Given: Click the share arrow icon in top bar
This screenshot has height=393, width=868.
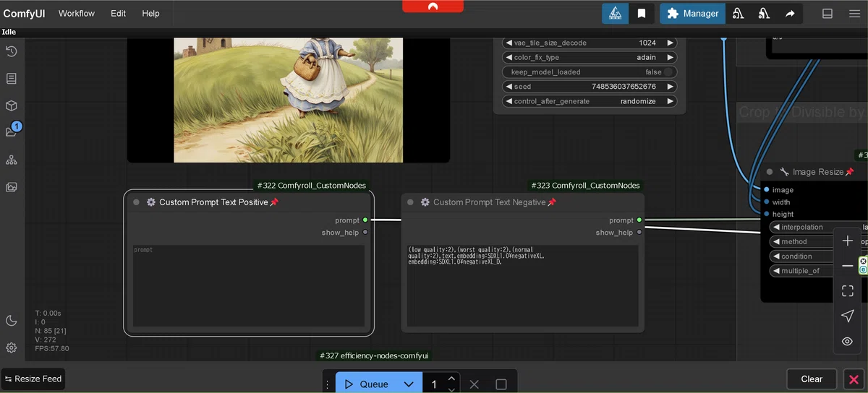Looking at the screenshot, I should pos(790,13).
